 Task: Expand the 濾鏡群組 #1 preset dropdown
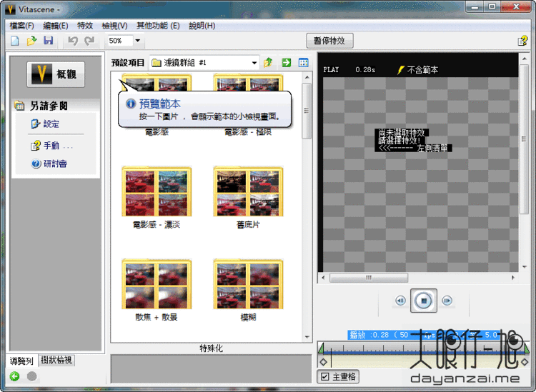pos(254,63)
